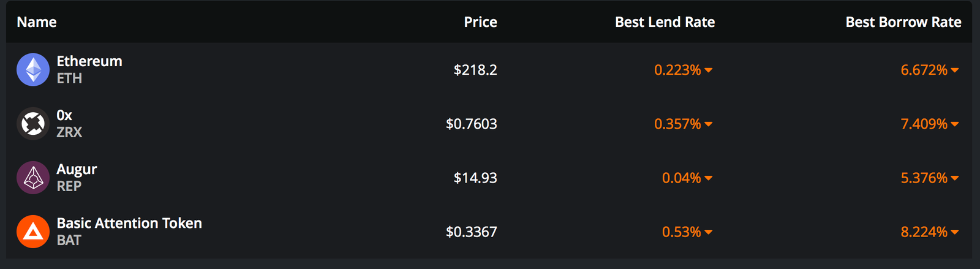Click the Basic Attention Token logo icon
Image resolution: width=980 pixels, height=269 pixels.
click(x=33, y=231)
